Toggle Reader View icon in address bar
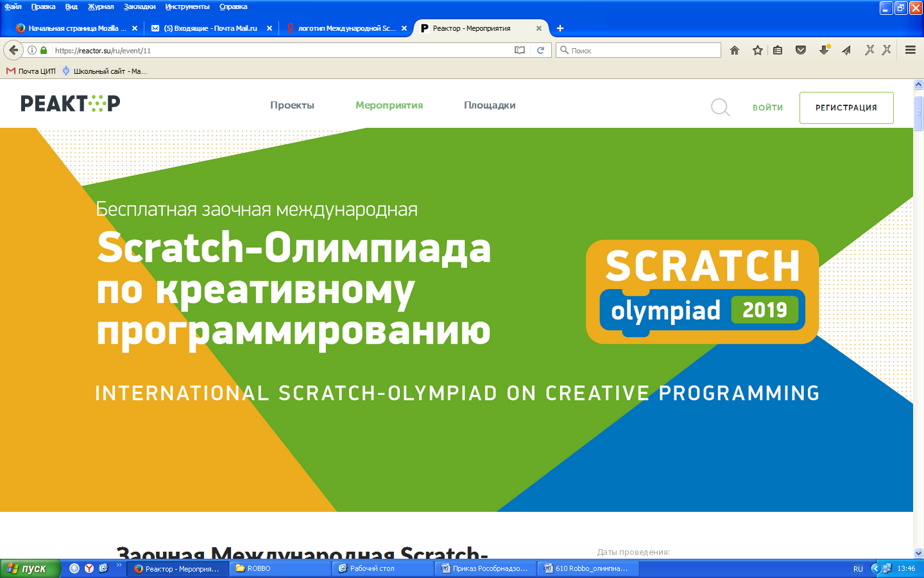 (x=520, y=50)
